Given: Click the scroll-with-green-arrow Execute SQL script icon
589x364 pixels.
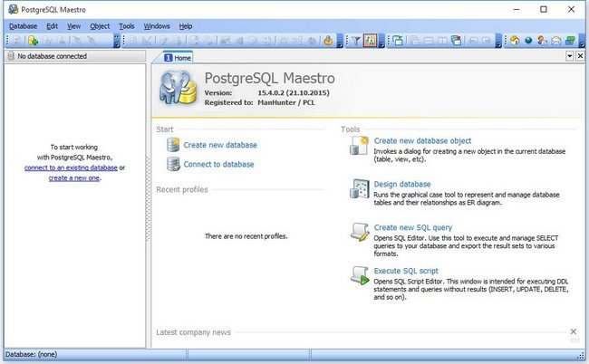Looking at the screenshot, I should (x=360, y=275).
